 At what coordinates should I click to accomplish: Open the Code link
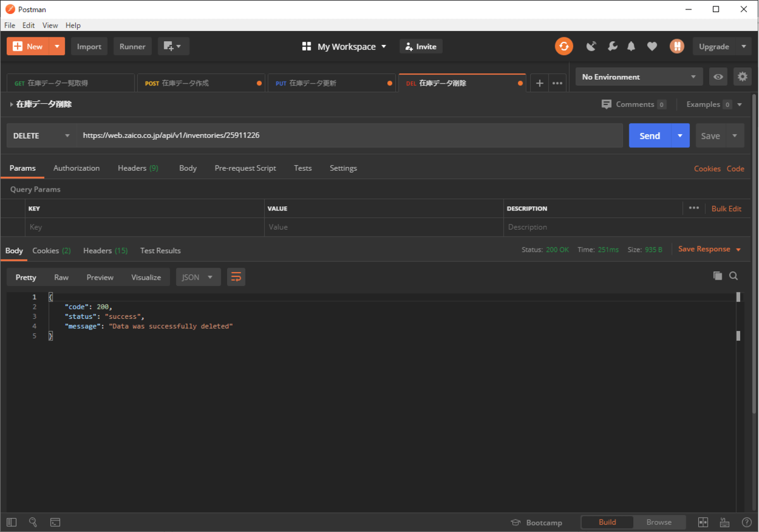click(735, 168)
